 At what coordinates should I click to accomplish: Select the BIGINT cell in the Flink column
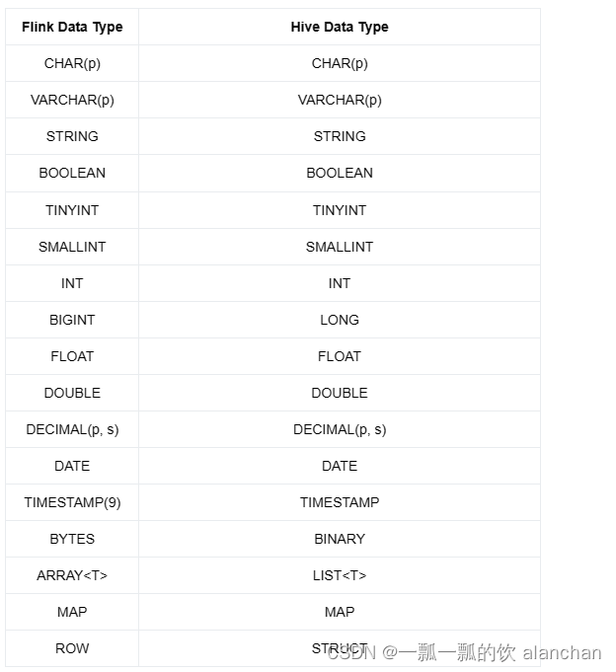72,320
